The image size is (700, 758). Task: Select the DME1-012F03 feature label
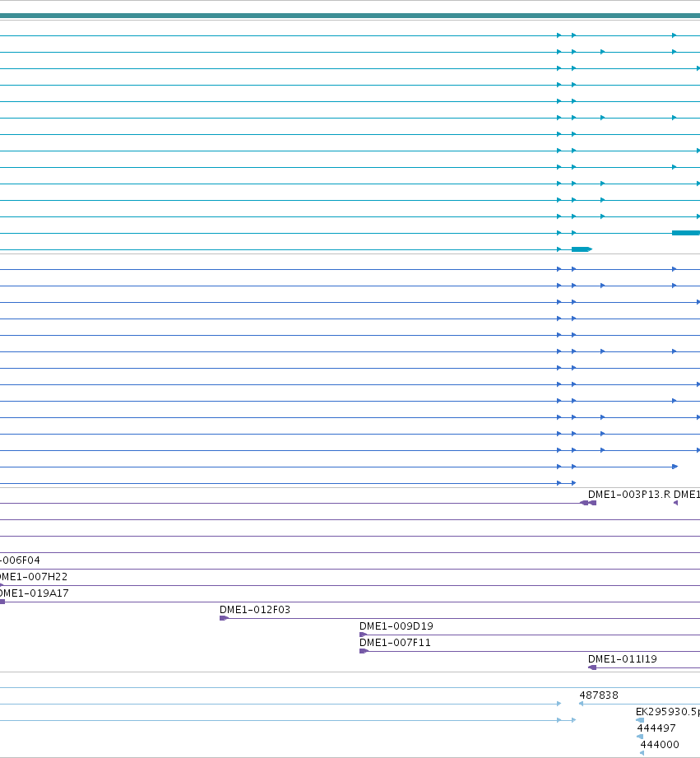tap(255, 610)
